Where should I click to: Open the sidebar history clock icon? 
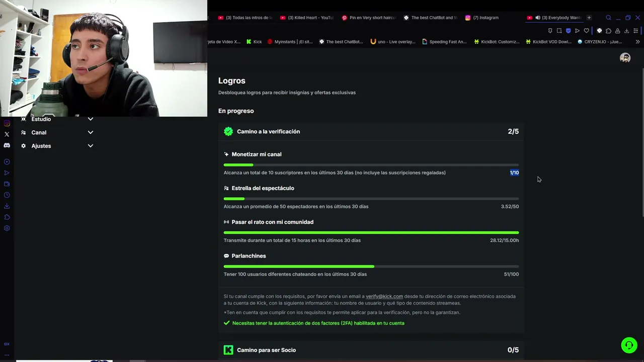coord(7,195)
